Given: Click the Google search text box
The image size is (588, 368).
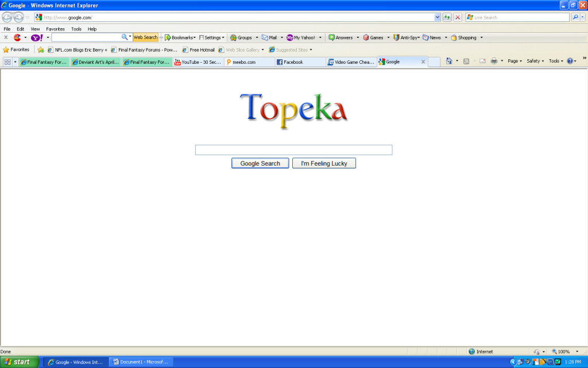Looking at the screenshot, I should click(x=293, y=150).
